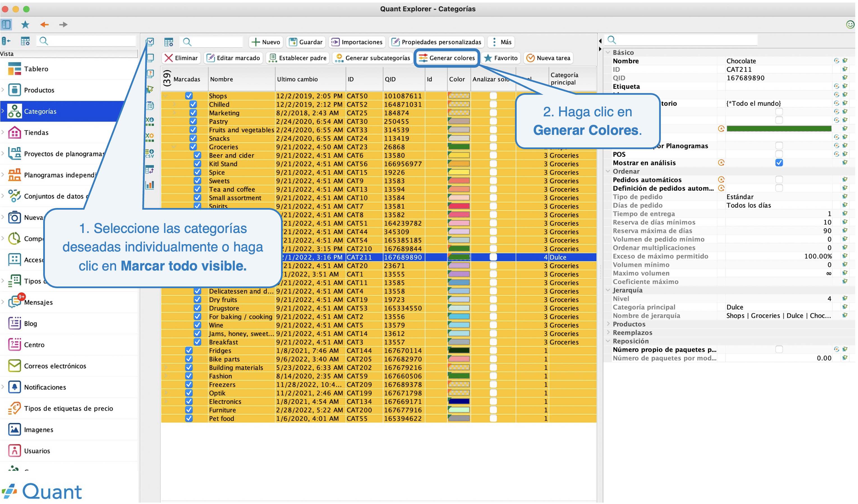Image resolution: width=858 pixels, height=504 pixels.
Task: Click the cursor selection icon in vertical toolbar
Action: 150,89
